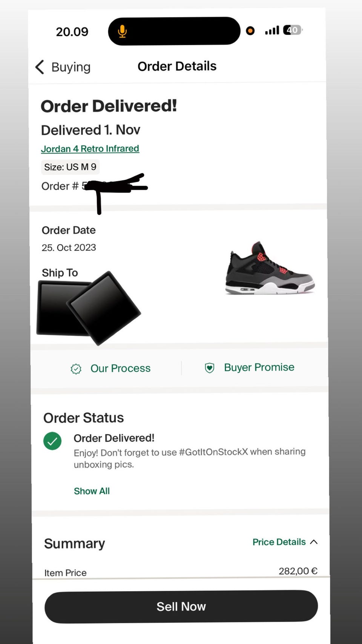Tap the Our Process verified badge icon
This screenshot has width=362, height=644.
[76, 369]
